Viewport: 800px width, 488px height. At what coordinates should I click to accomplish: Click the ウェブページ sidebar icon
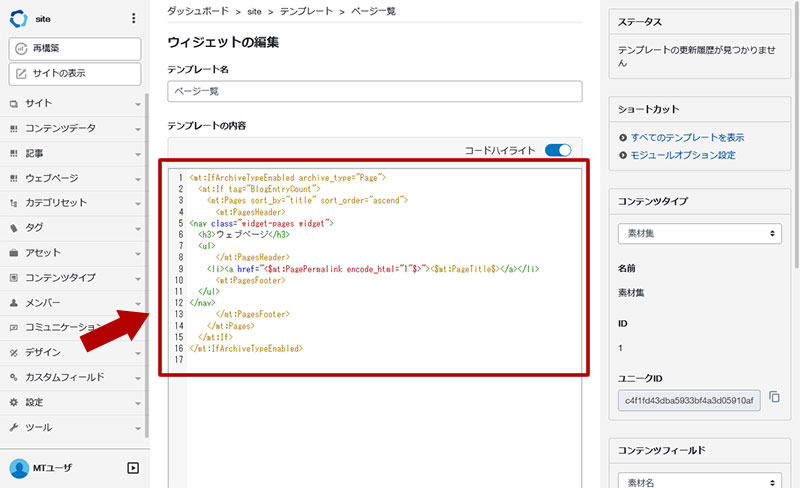point(14,178)
